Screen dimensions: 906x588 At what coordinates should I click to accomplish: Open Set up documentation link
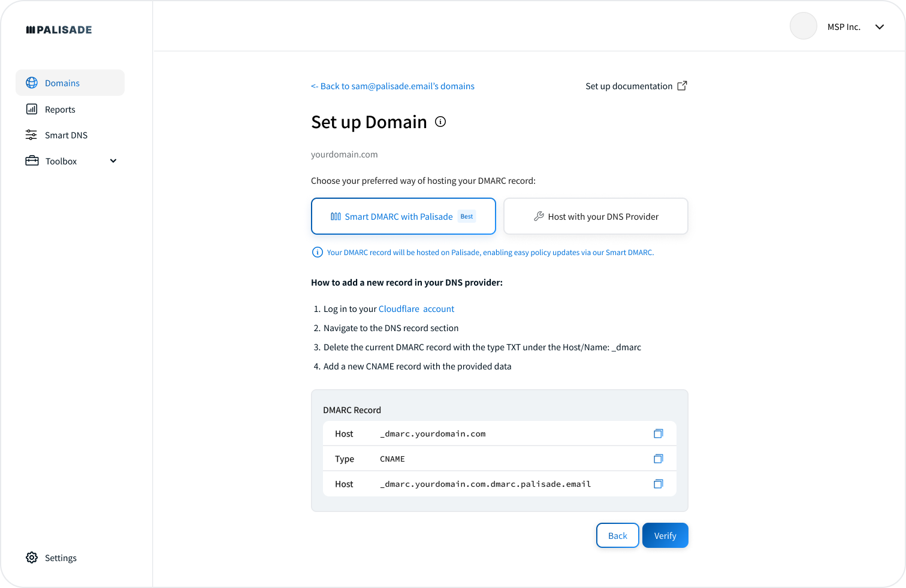629,86
